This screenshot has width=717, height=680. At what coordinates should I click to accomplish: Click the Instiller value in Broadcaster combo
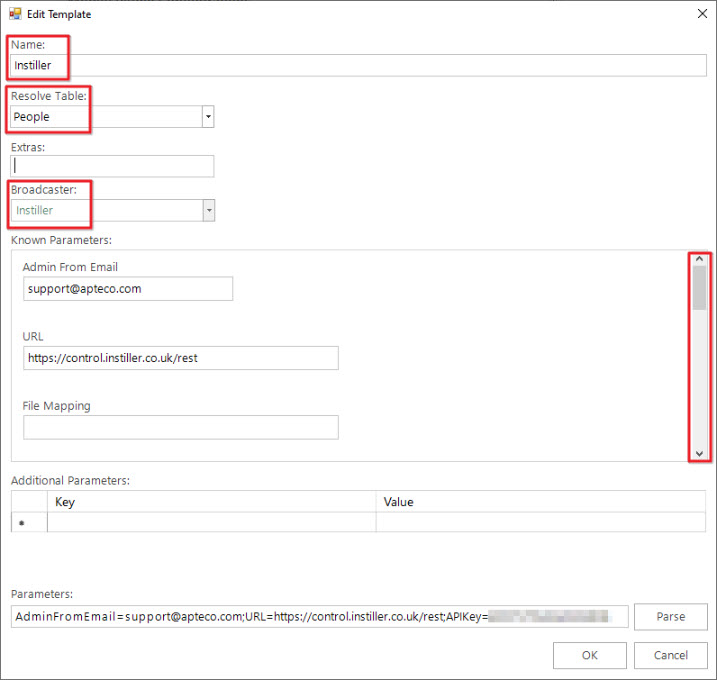pos(35,210)
